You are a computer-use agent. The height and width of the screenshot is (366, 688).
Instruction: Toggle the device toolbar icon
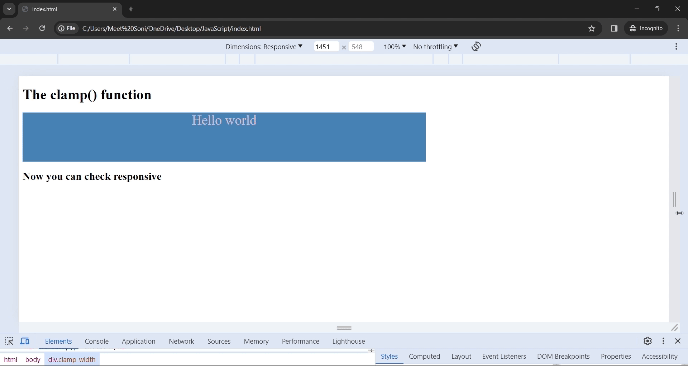(x=25, y=341)
